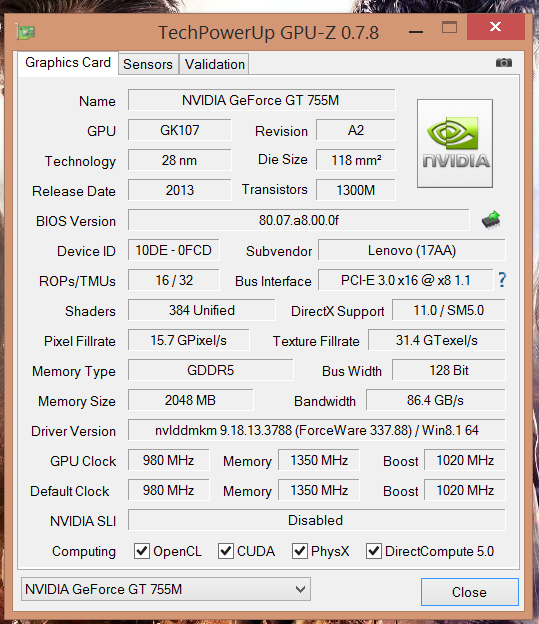The image size is (539, 624).
Task: Click the Bus Width field 128 Bit
Action: tap(449, 370)
